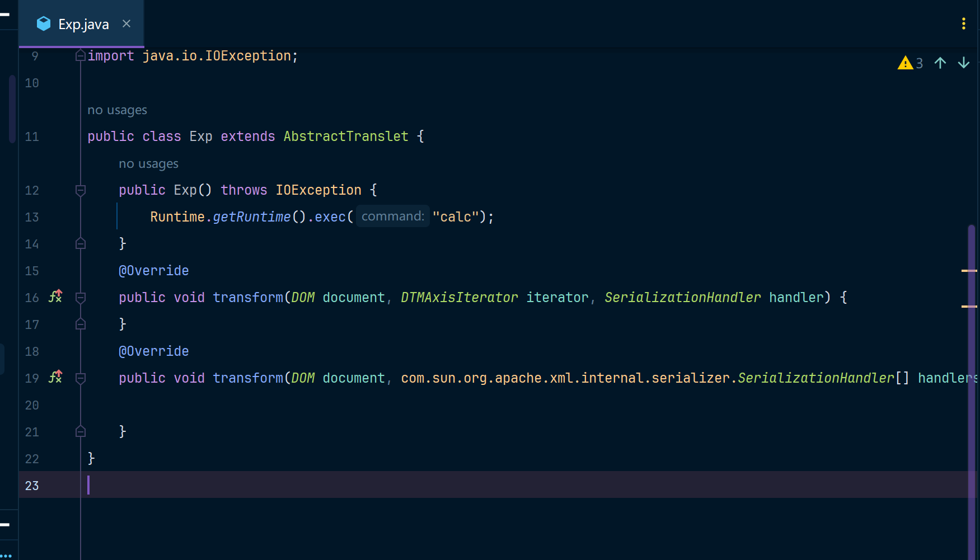The image size is (980, 560).
Task: Click IOException in the throws clause
Action: [x=318, y=190]
